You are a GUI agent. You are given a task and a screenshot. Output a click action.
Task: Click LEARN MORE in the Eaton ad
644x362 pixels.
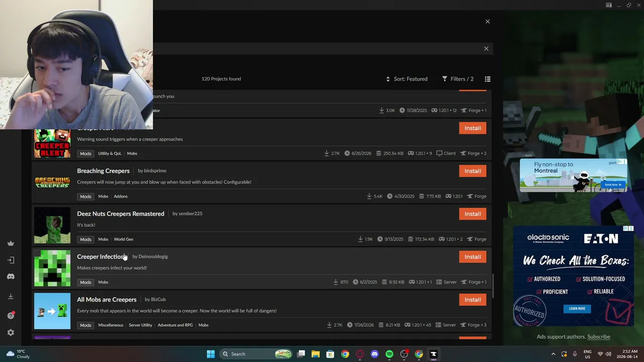tap(577, 308)
